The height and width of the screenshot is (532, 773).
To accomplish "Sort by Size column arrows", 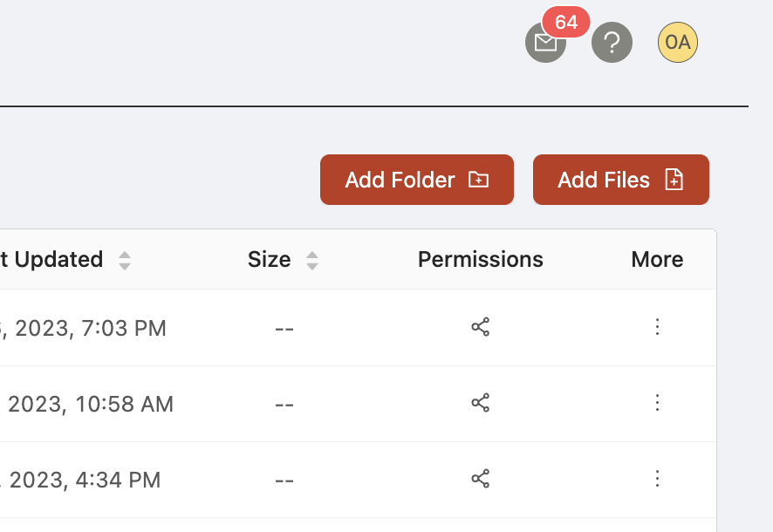I will (x=312, y=261).
